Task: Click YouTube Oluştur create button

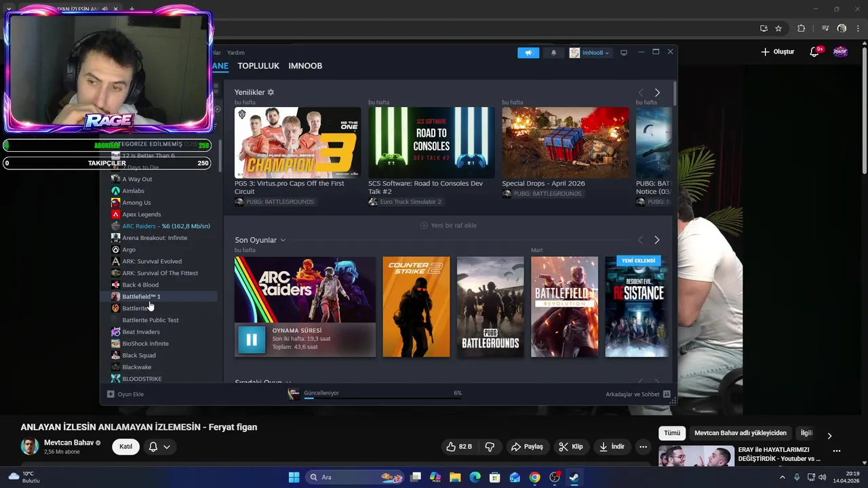Action: click(x=777, y=52)
